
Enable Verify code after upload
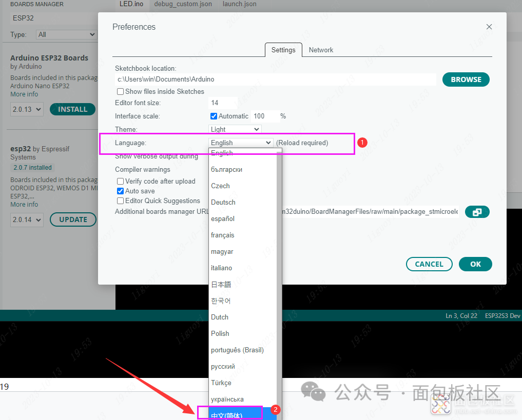tap(120, 181)
